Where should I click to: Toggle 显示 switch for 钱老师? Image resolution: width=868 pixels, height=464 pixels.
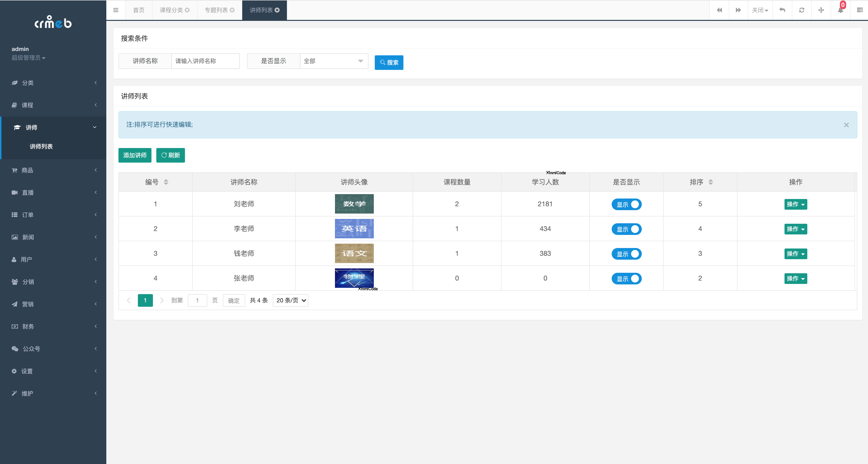[626, 254]
